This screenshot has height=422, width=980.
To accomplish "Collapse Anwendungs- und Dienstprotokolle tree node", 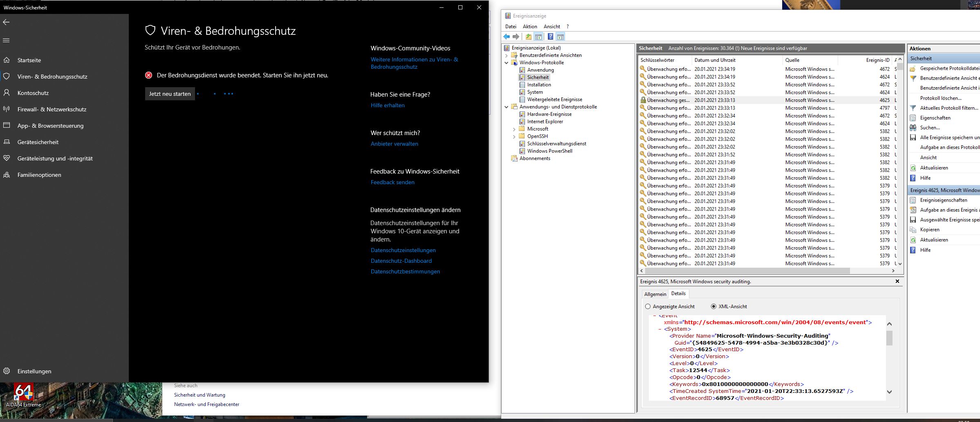I will tap(507, 107).
